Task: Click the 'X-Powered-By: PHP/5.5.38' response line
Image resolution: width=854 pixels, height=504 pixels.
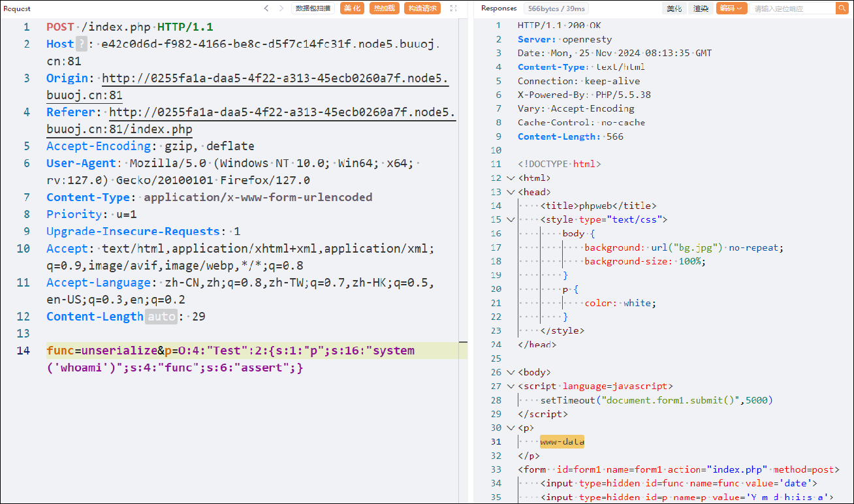Action: [584, 95]
